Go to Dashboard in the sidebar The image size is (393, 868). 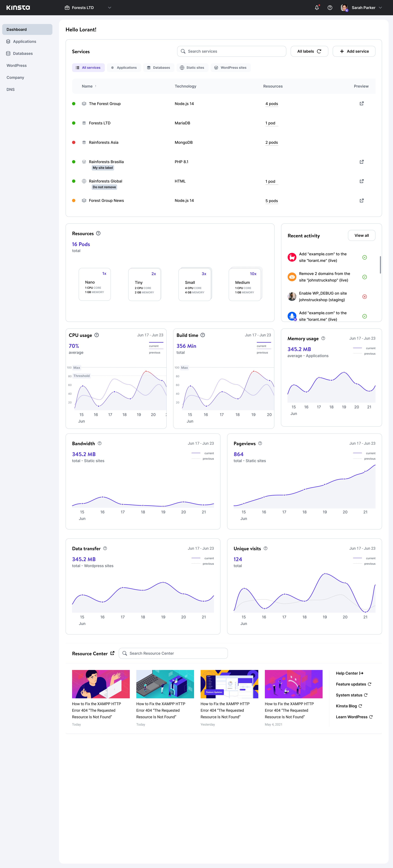[27, 30]
